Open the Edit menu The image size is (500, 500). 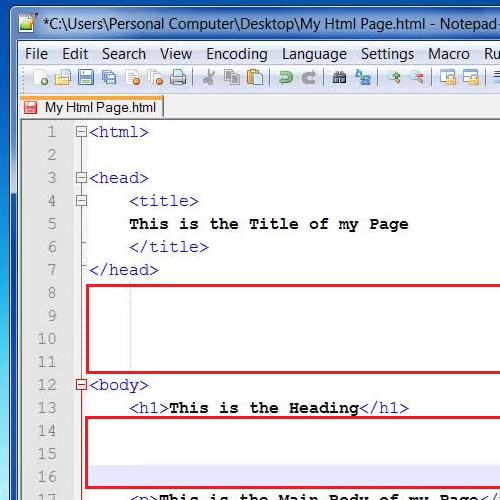(x=75, y=54)
